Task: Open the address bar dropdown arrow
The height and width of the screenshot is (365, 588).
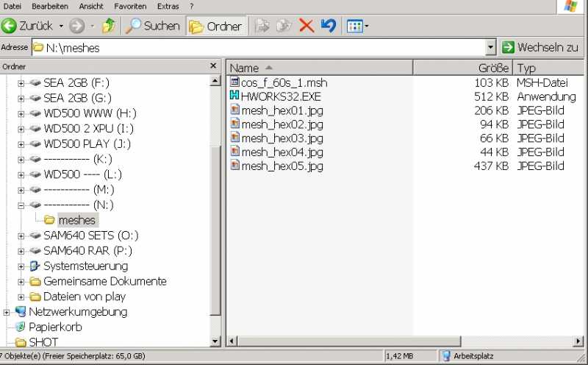Action: pyautogui.click(x=491, y=48)
